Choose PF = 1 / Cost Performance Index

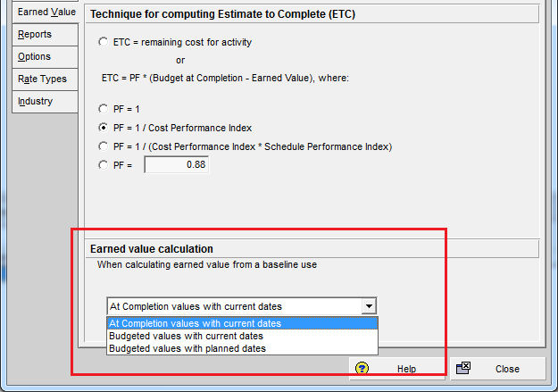pyautogui.click(x=104, y=128)
